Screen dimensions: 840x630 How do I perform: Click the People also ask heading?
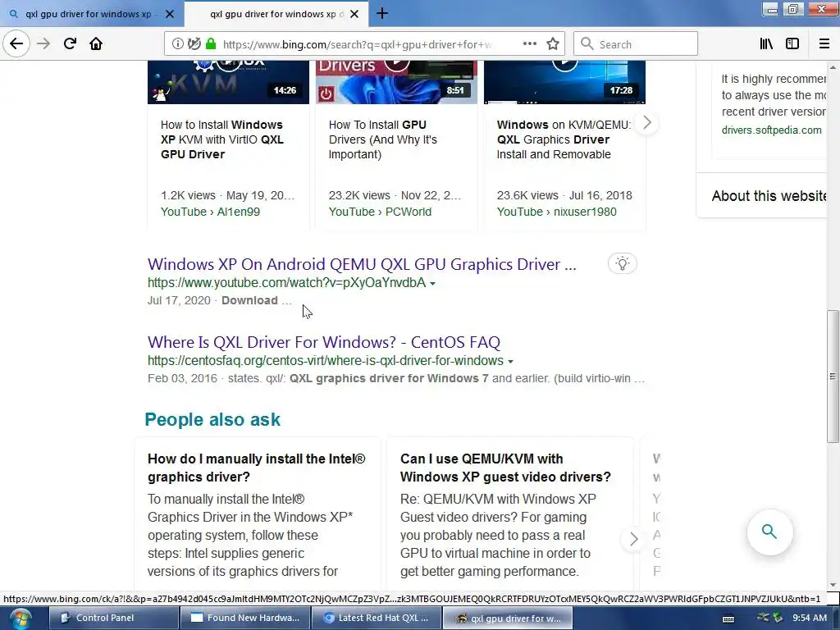212,419
